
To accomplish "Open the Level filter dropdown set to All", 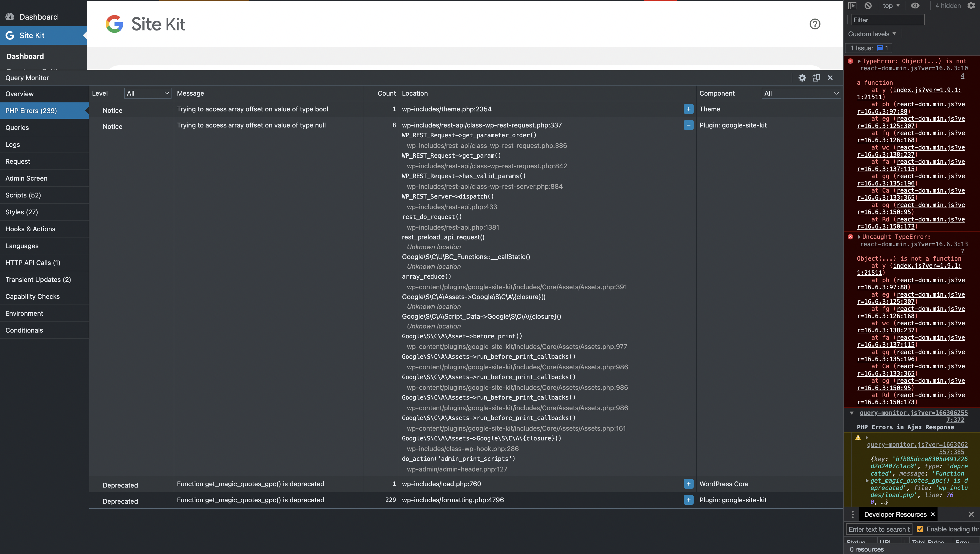I will [x=147, y=93].
